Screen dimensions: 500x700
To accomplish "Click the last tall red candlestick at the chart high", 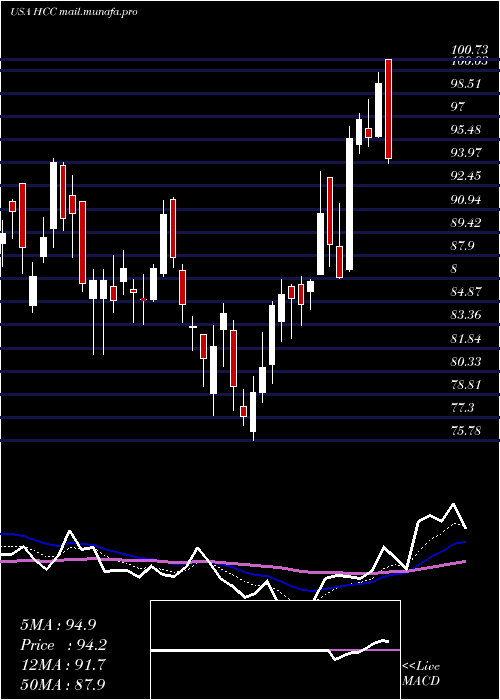I will tap(388, 109).
